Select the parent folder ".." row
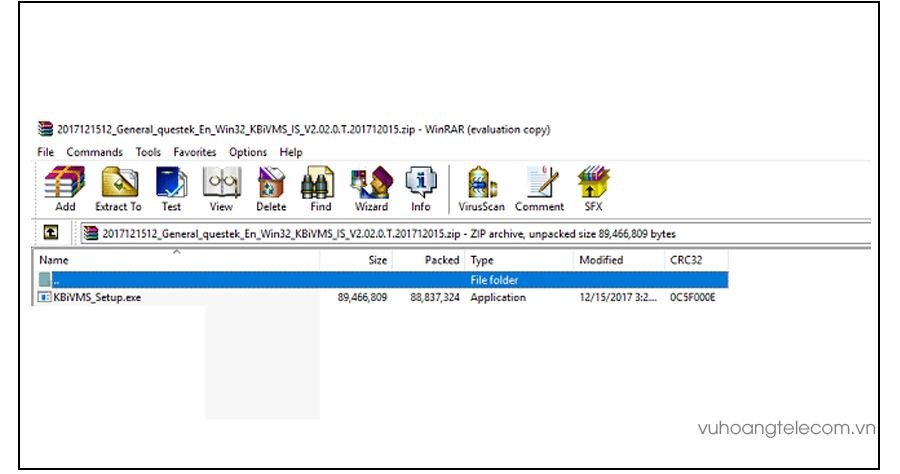 (x=381, y=280)
